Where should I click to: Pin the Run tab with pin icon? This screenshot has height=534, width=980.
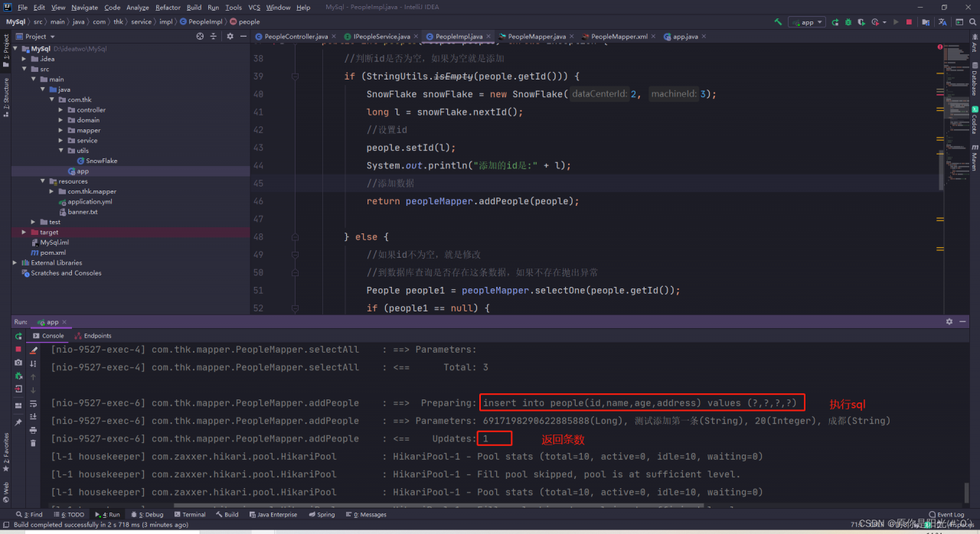point(18,422)
